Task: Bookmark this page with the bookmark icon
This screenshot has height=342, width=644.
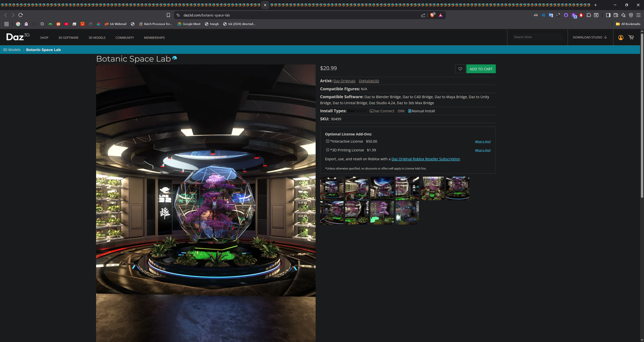Action: (168, 15)
